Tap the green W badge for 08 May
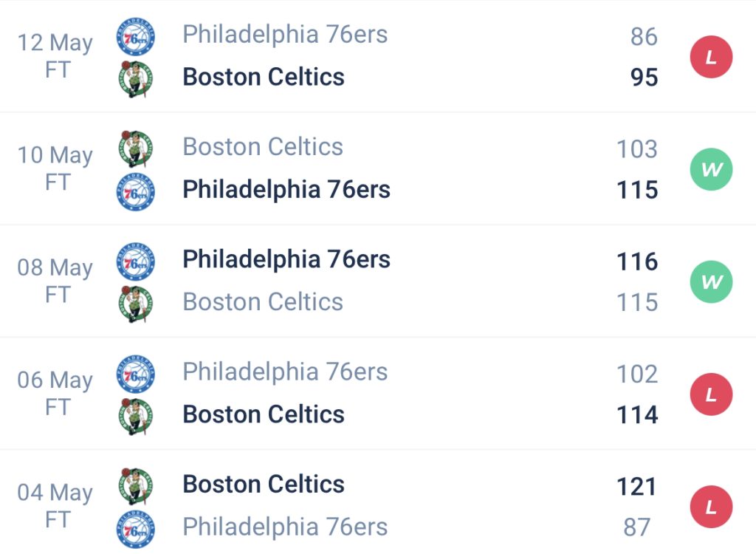The height and width of the screenshot is (554, 756). point(711,282)
